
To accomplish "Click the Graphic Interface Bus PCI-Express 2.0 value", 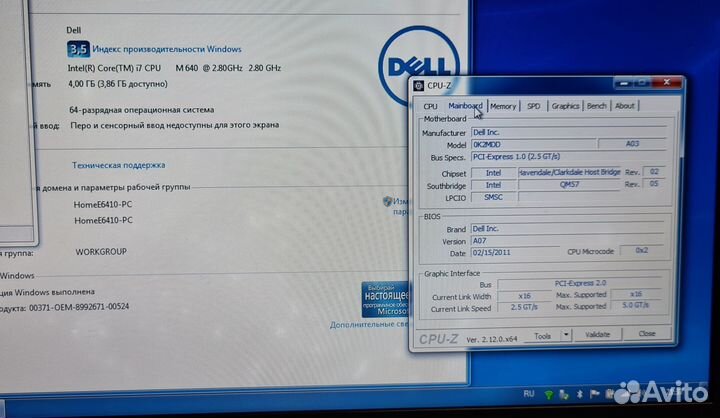I will 580,283.
